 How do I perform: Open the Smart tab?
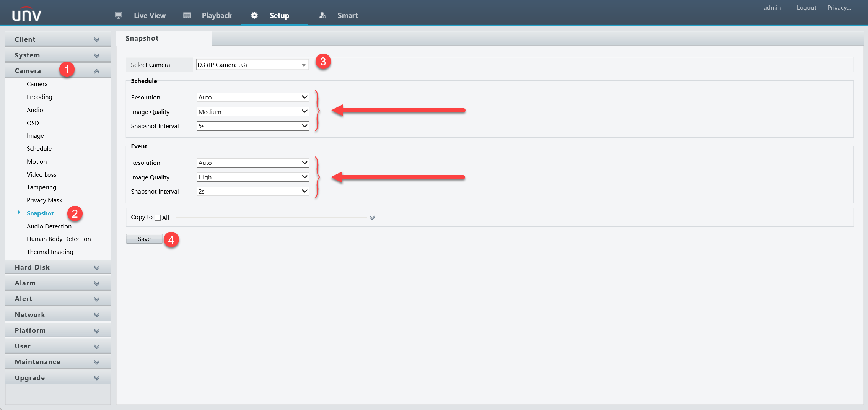tap(347, 15)
